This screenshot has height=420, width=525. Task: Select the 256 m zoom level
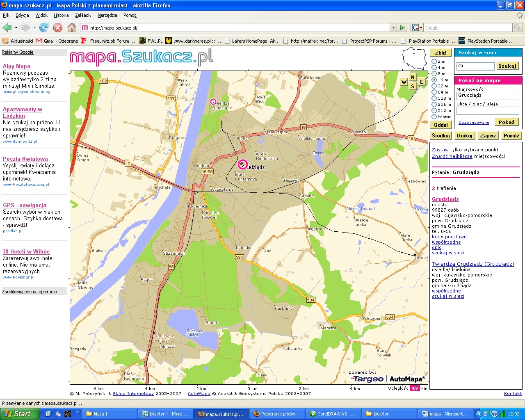(x=434, y=105)
